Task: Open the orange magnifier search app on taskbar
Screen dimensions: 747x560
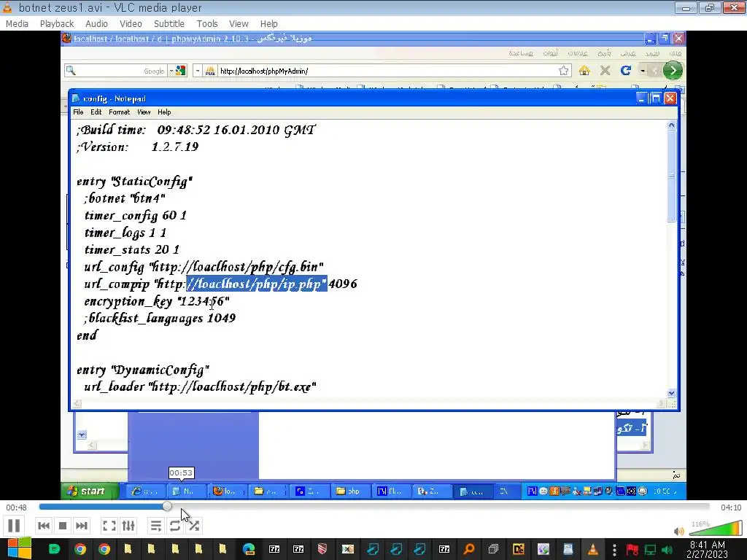Action: click(x=469, y=549)
